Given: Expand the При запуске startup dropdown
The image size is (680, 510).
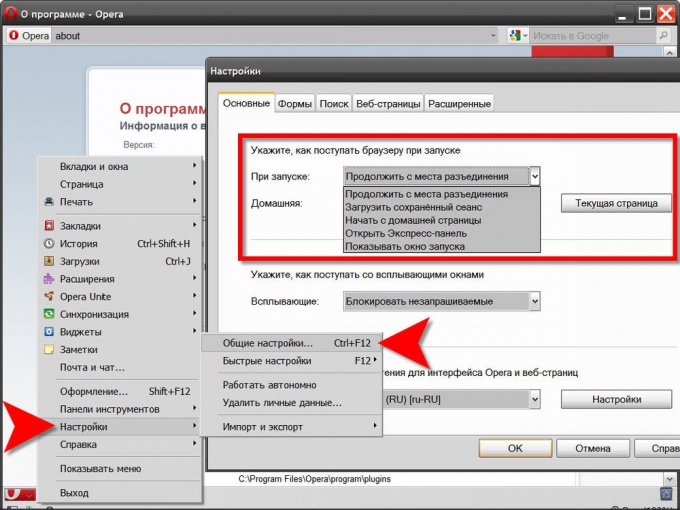Looking at the screenshot, I should click(x=535, y=176).
